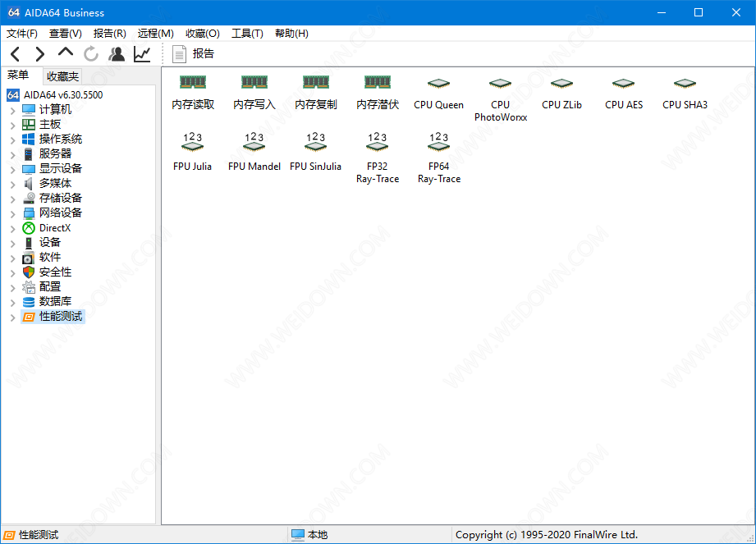Screen dimensions: 756x544
Task: Open the FPU SinJulia benchmark
Action: (315, 152)
